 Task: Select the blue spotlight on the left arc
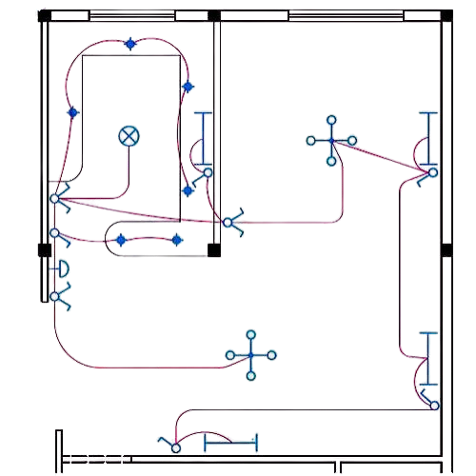coord(73,112)
